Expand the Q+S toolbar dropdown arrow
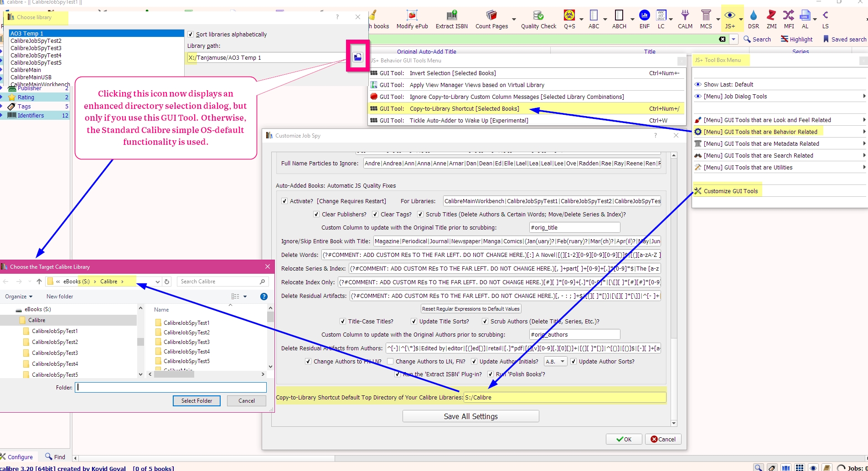The image size is (868, 471). [x=581, y=19]
